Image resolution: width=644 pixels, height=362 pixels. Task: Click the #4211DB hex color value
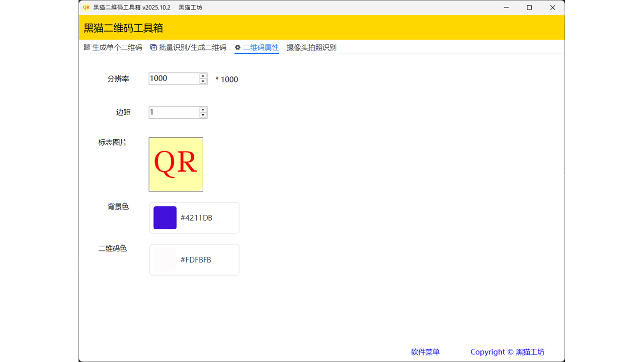pos(196,218)
